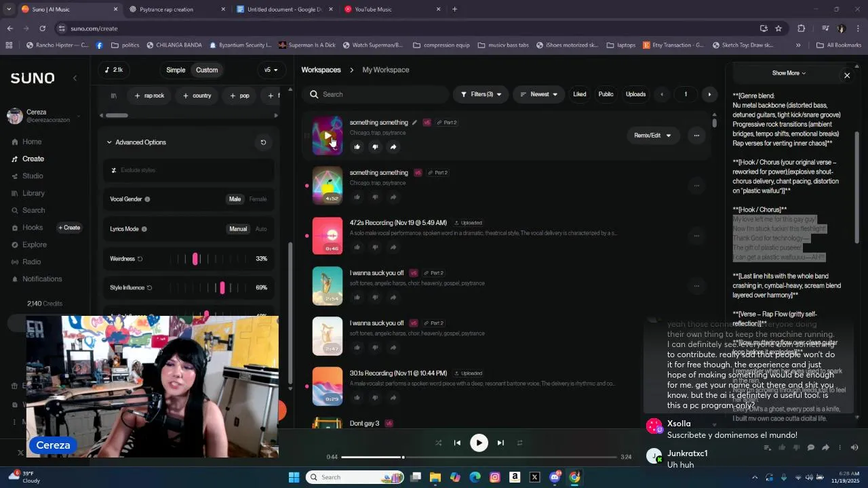
Task: Skip to previous track in player
Action: click(x=457, y=443)
